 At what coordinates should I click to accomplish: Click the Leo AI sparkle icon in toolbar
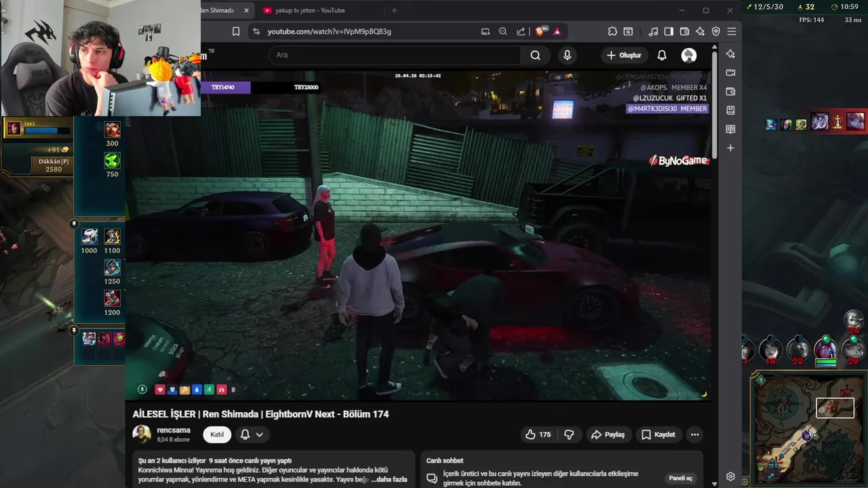click(x=700, y=31)
